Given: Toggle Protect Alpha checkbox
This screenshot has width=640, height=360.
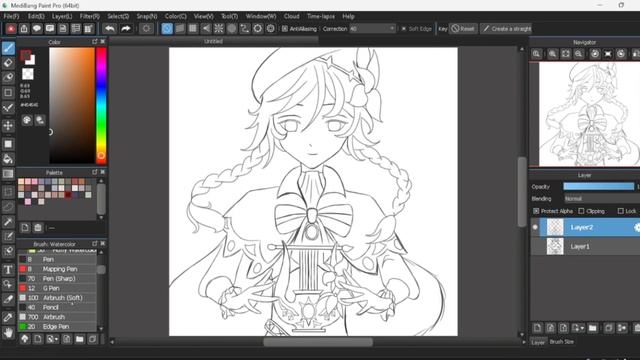Looking at the screenshot, I should pos(536,211).
